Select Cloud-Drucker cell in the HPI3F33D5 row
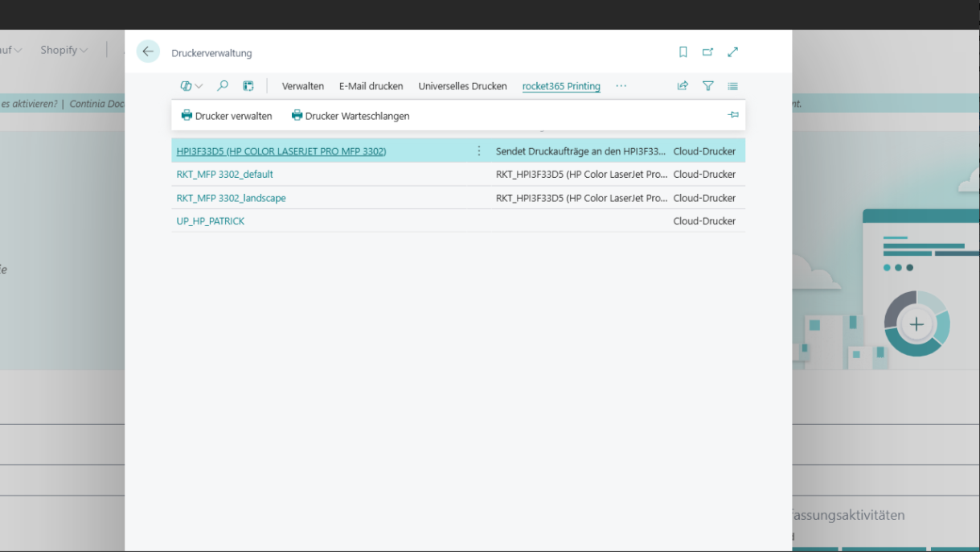 tap(704, 151)
